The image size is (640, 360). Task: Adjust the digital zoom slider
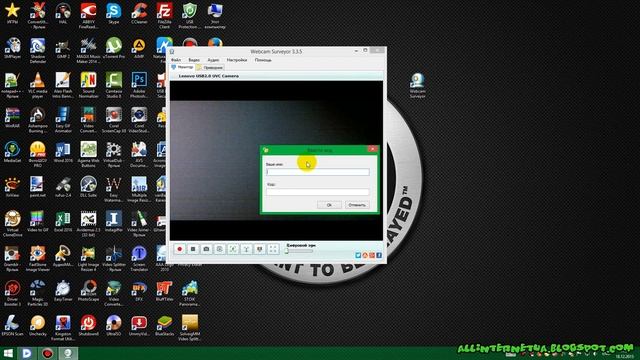tap(299, 251)
